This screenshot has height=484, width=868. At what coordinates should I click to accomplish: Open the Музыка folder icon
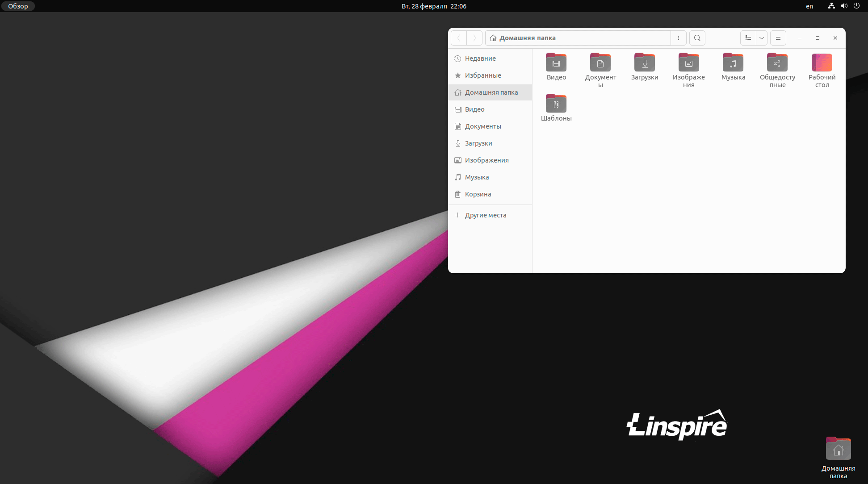[733, 63]
